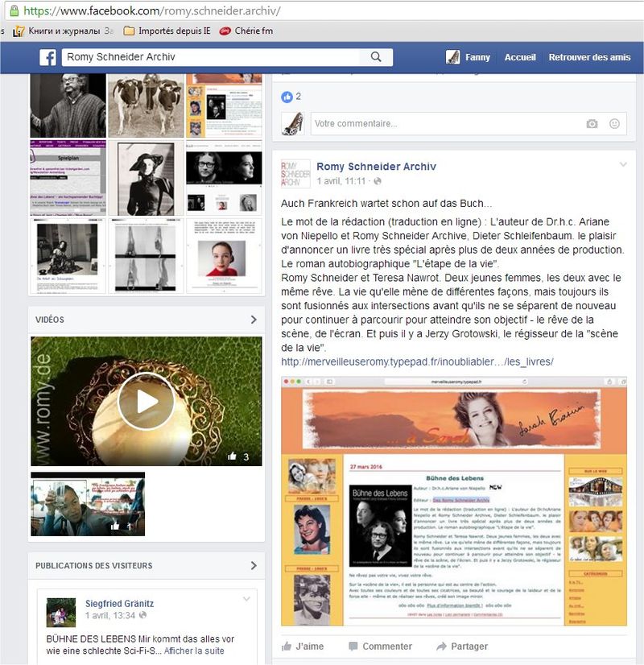Expand Publications des visiteurs arrow
The image size is (644, 665).
(254, 565)
